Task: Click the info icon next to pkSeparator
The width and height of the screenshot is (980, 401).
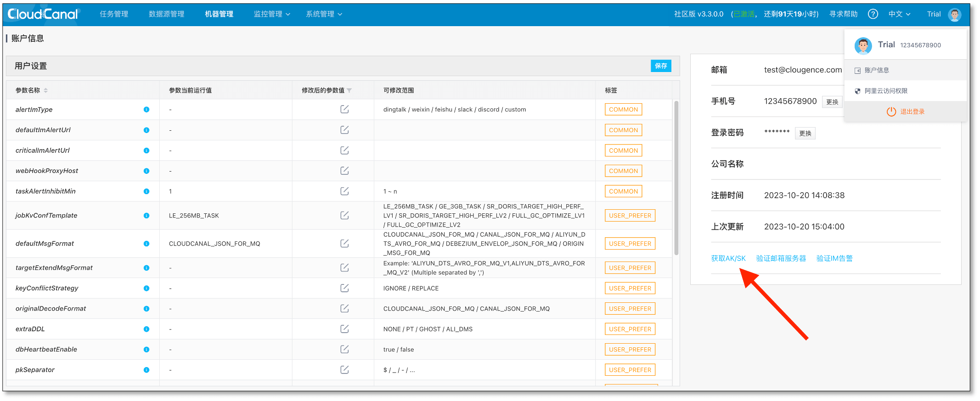Action: pos(146,370)
